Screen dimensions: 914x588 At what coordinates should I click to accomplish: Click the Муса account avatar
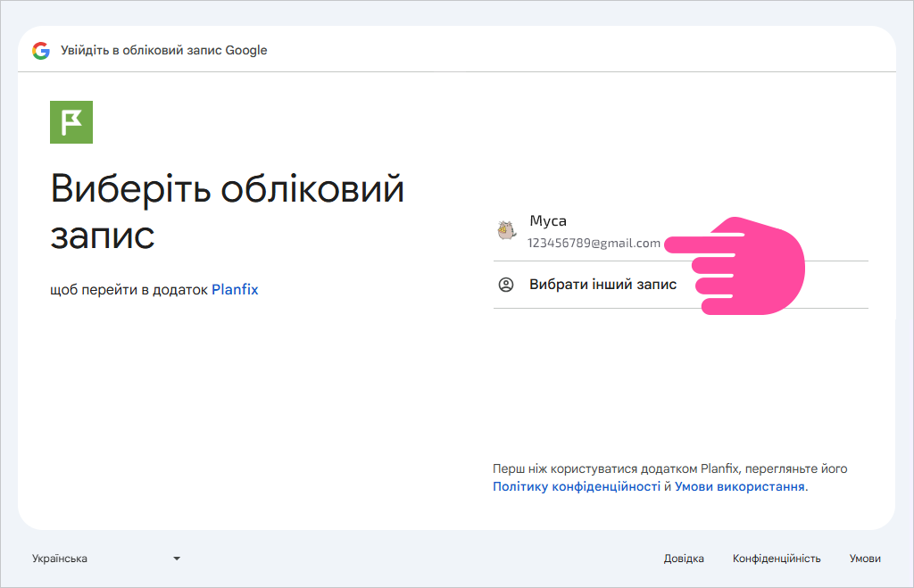[506, 231]
